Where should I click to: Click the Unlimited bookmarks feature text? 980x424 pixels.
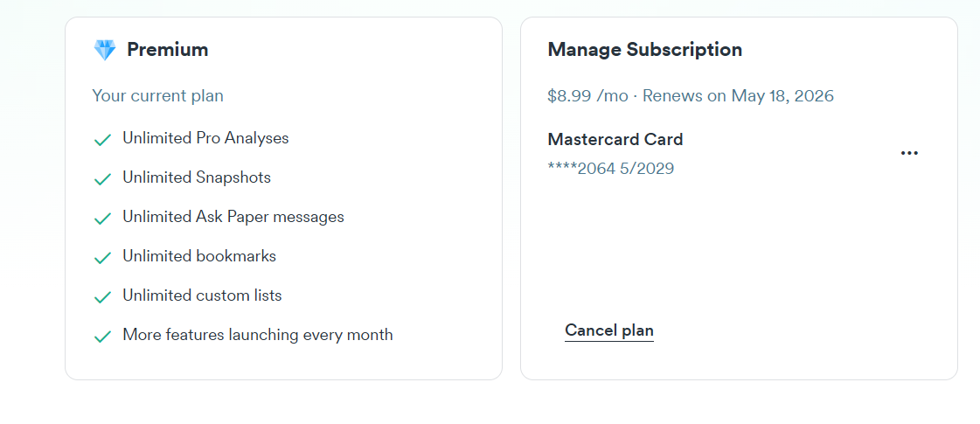coord(199,256)
